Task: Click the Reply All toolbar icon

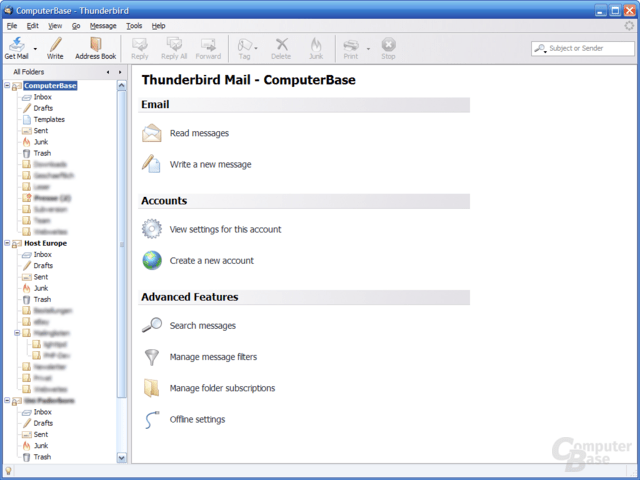Action: (174, 44)
